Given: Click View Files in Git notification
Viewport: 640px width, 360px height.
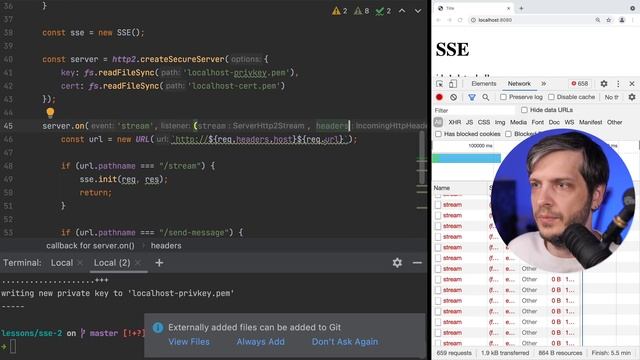Looking at the screenshot, I should [189, 342].
